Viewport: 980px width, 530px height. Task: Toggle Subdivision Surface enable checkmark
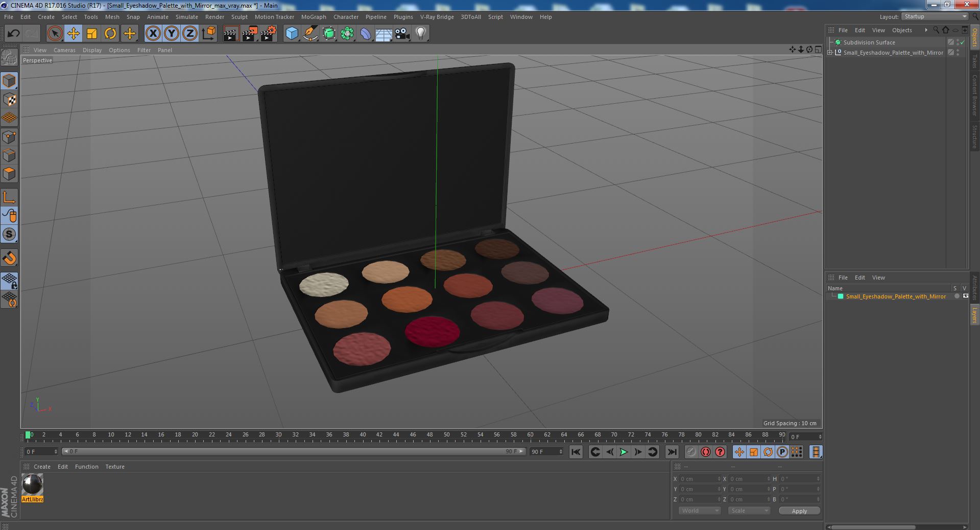[963, 42]
